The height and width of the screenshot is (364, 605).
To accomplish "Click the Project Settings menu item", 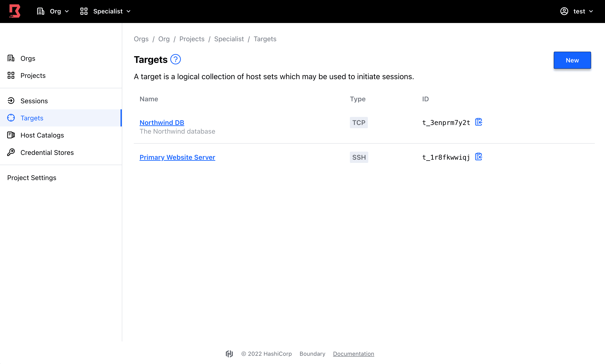I will (x=32, y=177).
